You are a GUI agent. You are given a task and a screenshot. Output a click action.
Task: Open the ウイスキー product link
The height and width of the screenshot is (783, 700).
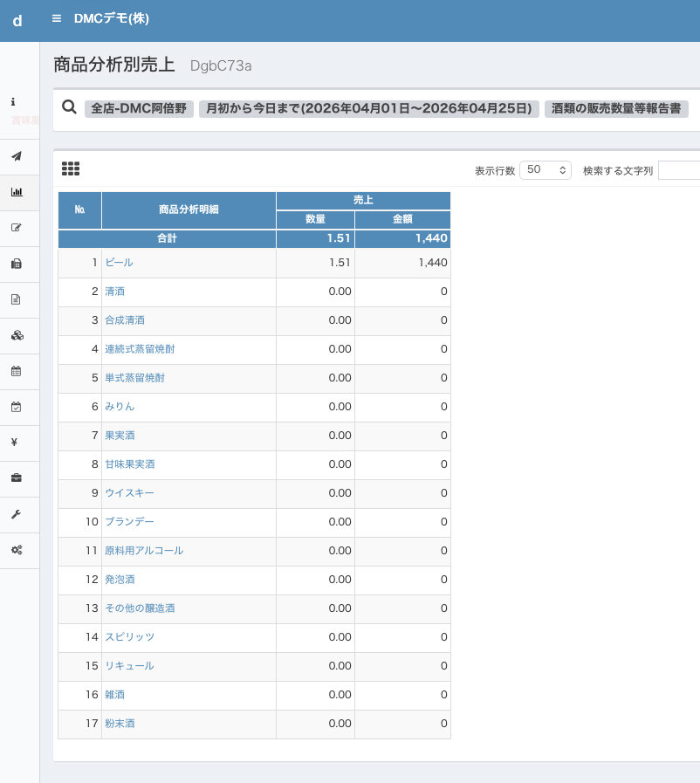tap(129, 493)
